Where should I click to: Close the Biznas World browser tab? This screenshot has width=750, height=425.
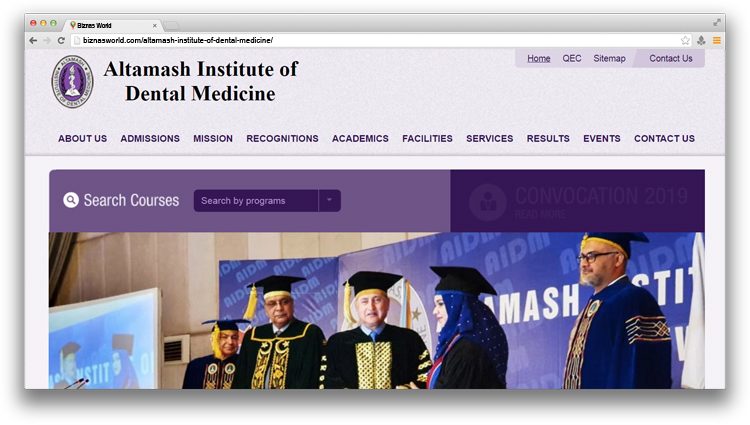(x=154, y=25)
